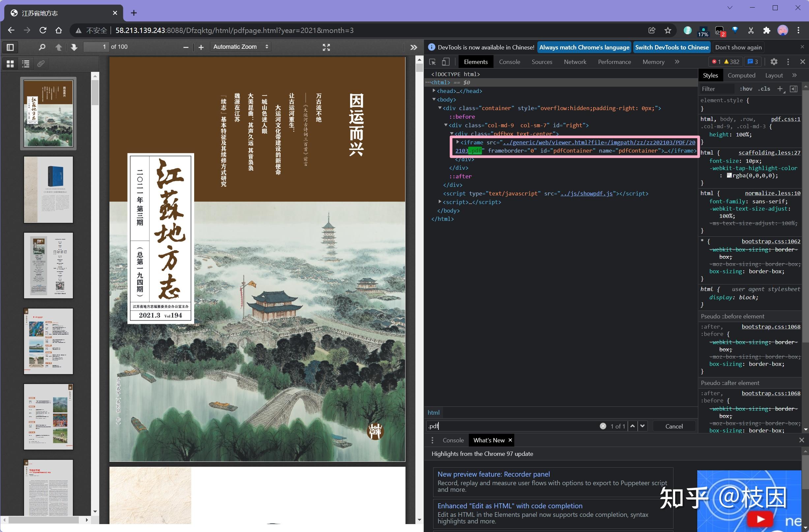
Task: Open the browser home page
Action: (x=58, y=30)
